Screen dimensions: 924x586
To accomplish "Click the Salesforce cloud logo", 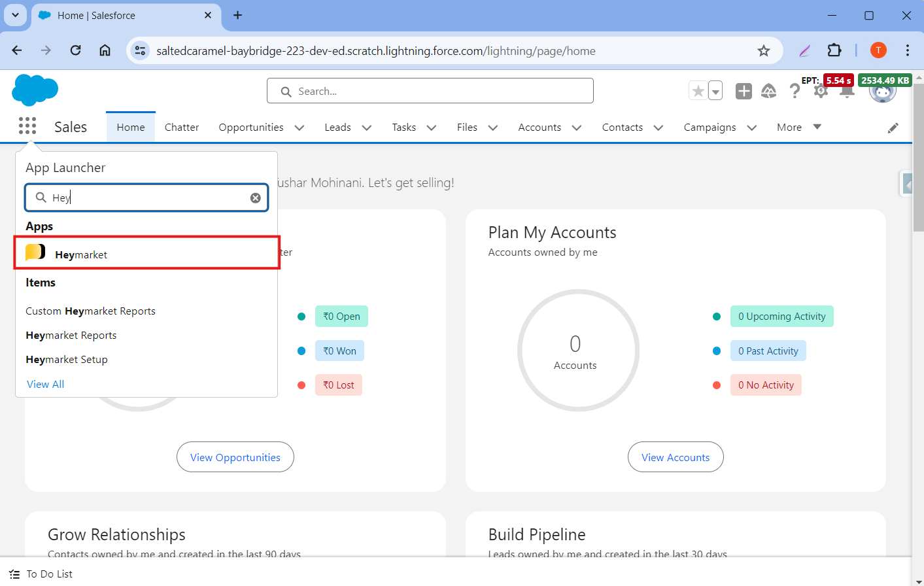I will pyautogui.click(x=35, y=90).
